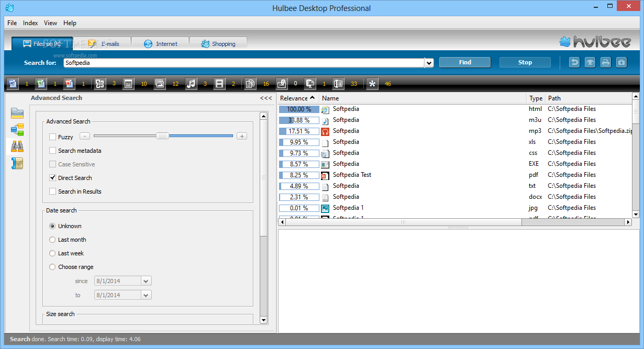Open the since date dropdown
The image size is (644, 349).
click(x=146, y=281)
